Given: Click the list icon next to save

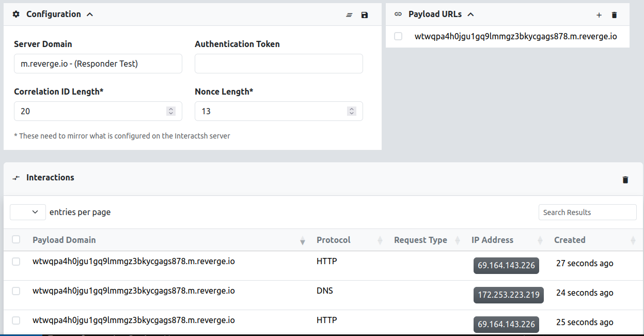Looking at the screenshot, I should click(350, 15).
